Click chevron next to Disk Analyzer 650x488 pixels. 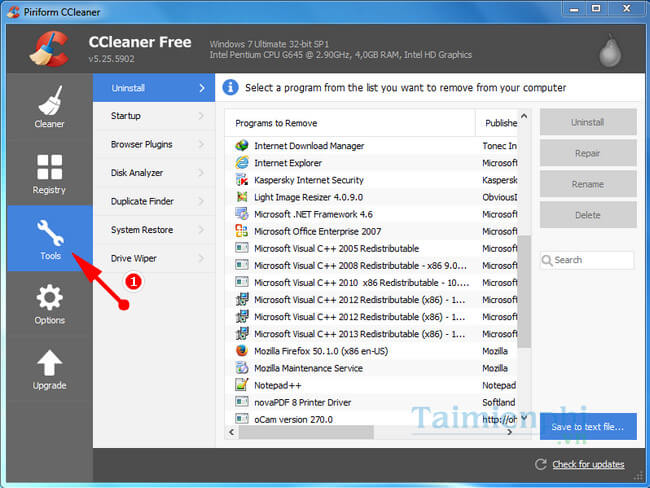[x=201, y=173]
